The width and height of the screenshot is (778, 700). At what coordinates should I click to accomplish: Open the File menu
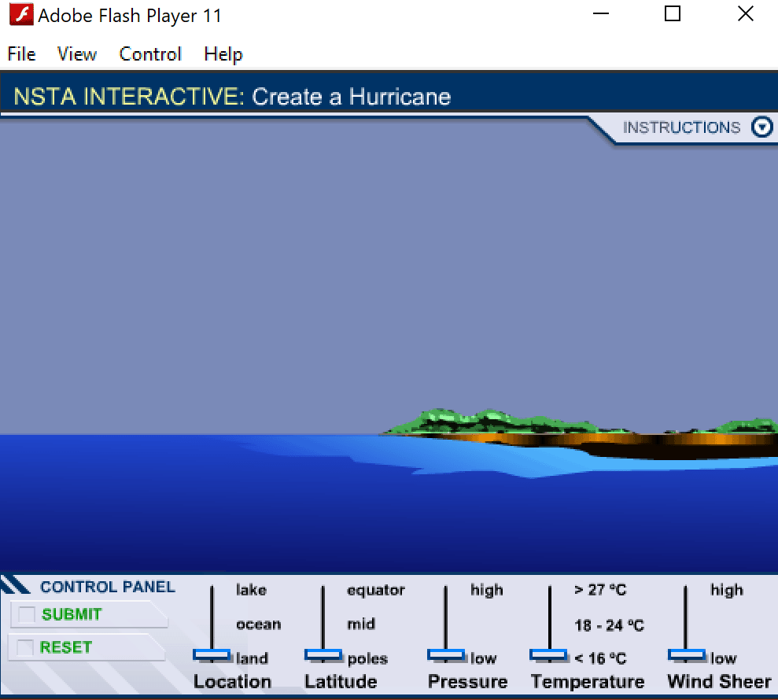[20, 54]
